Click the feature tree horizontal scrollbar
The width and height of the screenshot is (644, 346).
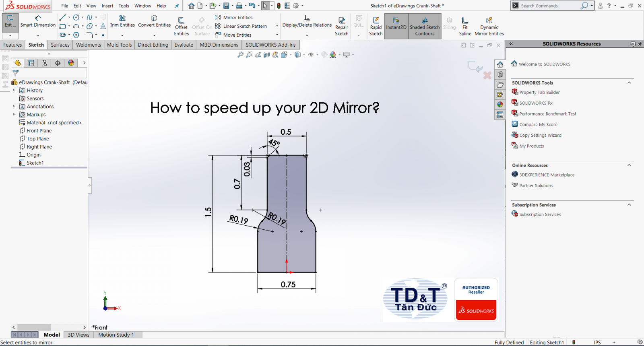click(x=34, y=327)
